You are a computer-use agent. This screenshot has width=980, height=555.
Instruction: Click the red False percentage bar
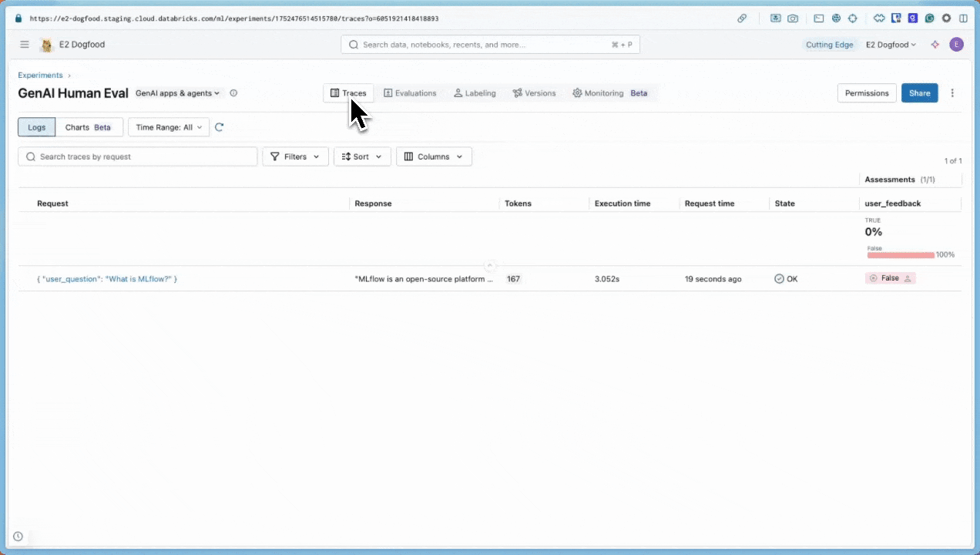tap(901, 254)
